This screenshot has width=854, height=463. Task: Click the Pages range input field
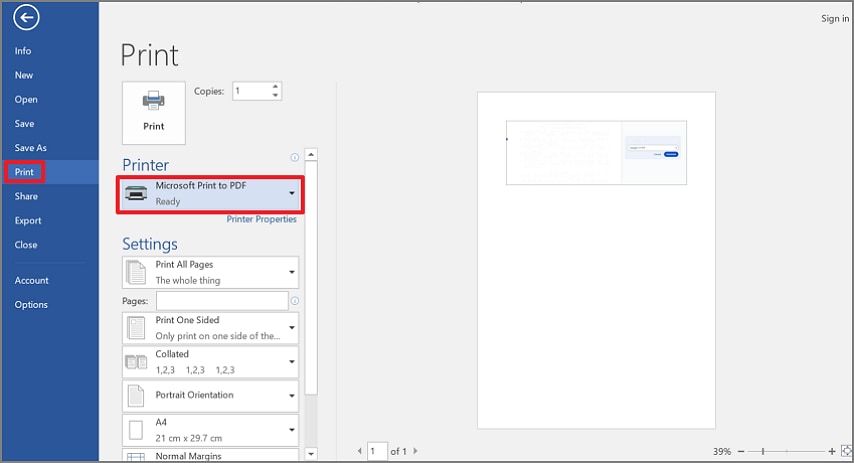(x=222, y=301)
